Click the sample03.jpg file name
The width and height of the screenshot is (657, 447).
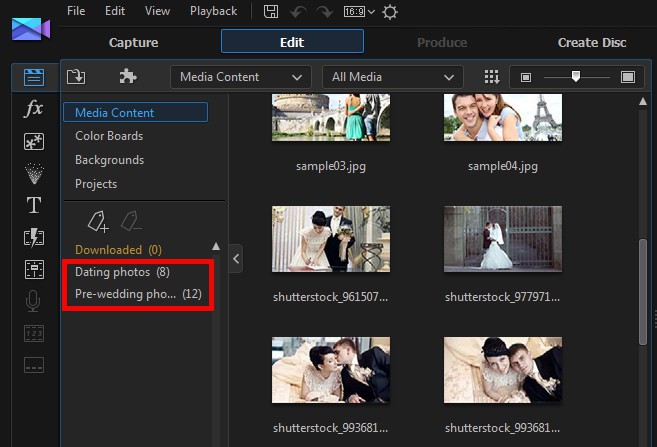point(331,166)
